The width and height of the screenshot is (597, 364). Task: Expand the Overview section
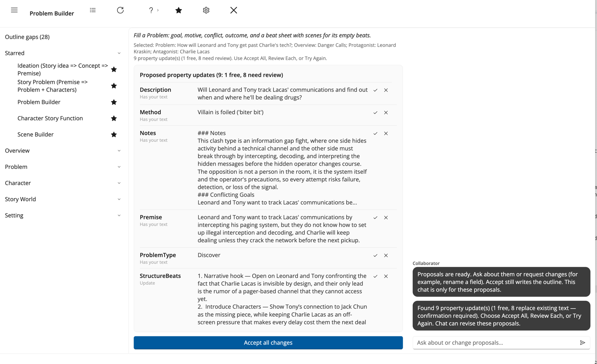[x=119, y=151]
